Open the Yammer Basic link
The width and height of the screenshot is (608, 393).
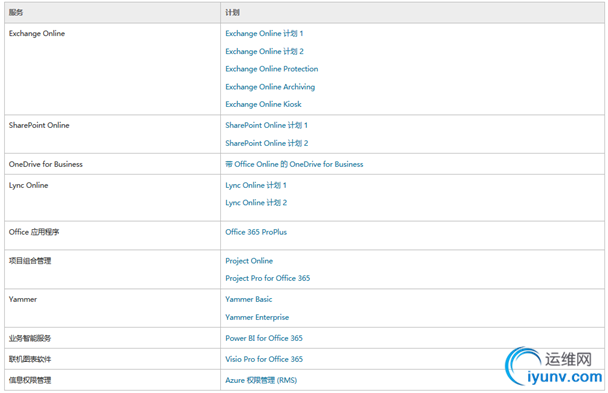[x=249, y=299]
